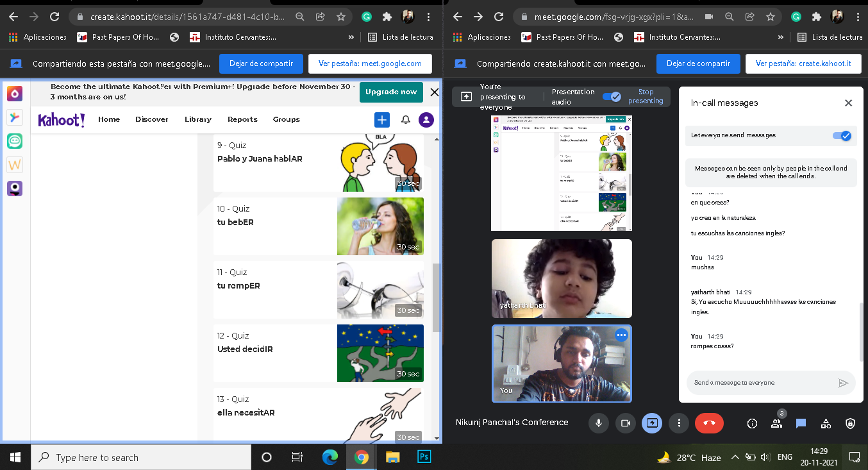Mute the microphone in Google Meet
868x470 pixels.
[599, 423]
